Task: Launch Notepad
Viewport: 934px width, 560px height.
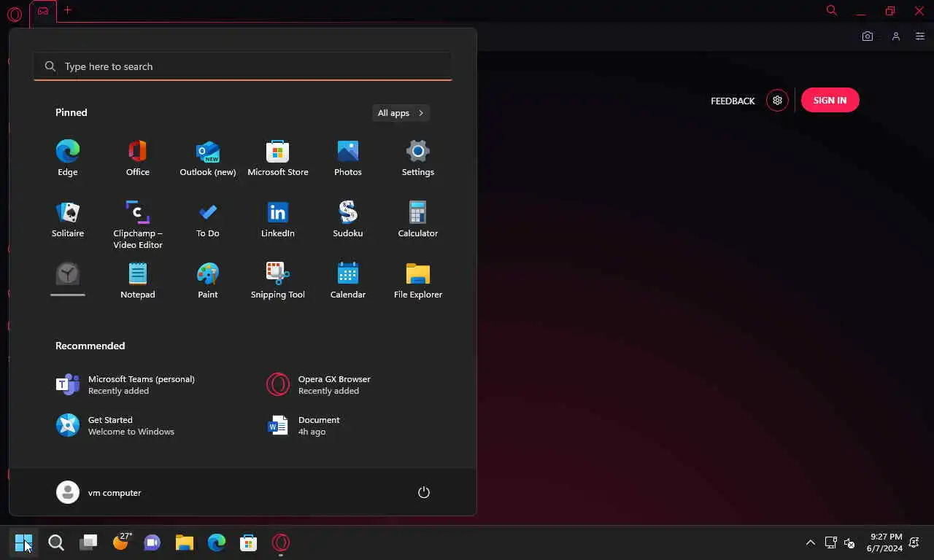Action: (138, 281)
